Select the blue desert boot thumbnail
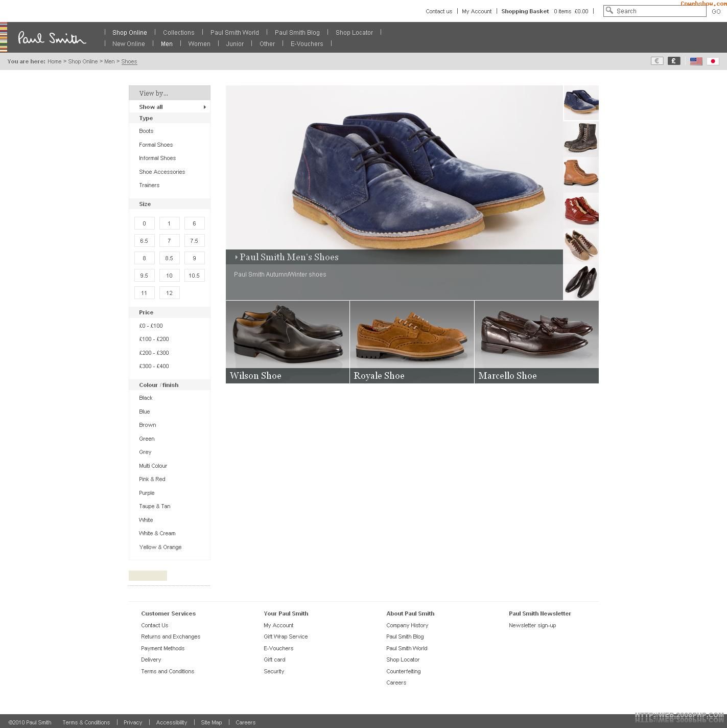Screen dimensions: 727x728 coord(581,103)
